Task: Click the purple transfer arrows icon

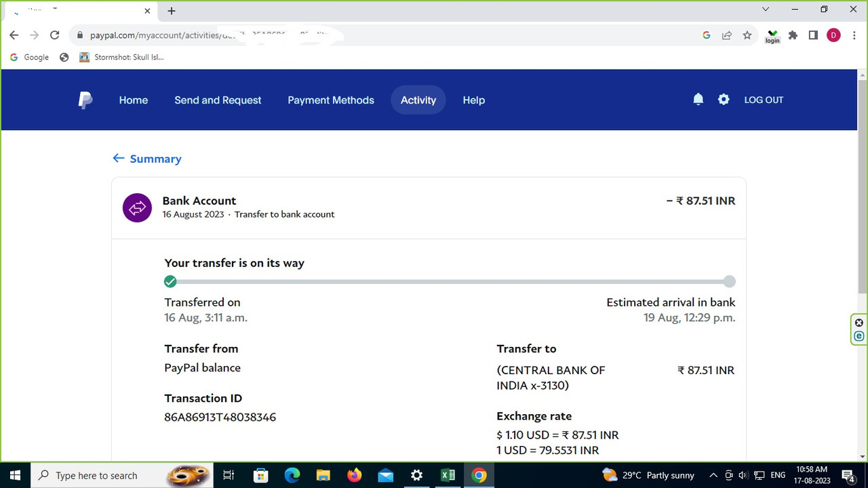Action: pyautogui.click(x=137, y=207)
